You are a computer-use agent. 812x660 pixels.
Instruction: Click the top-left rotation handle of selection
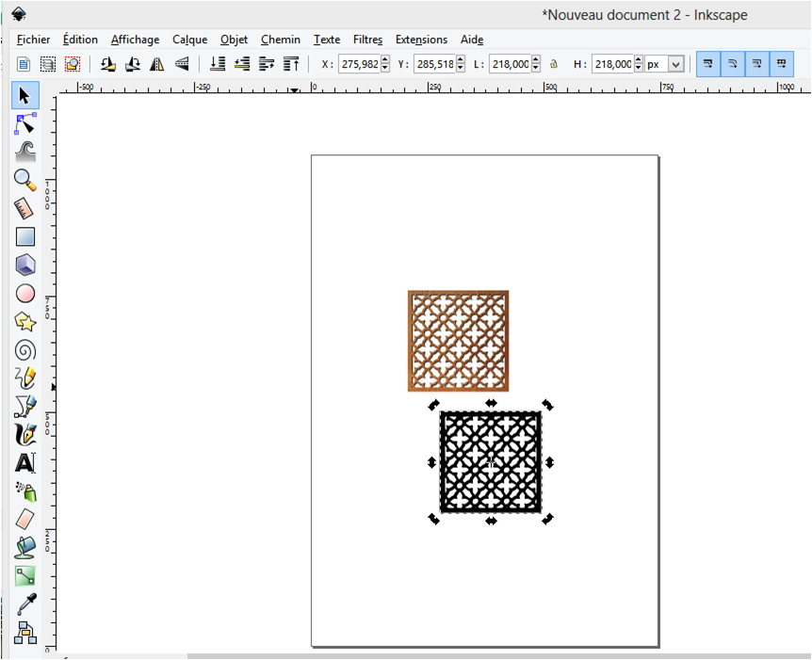(x=433, y=405)
